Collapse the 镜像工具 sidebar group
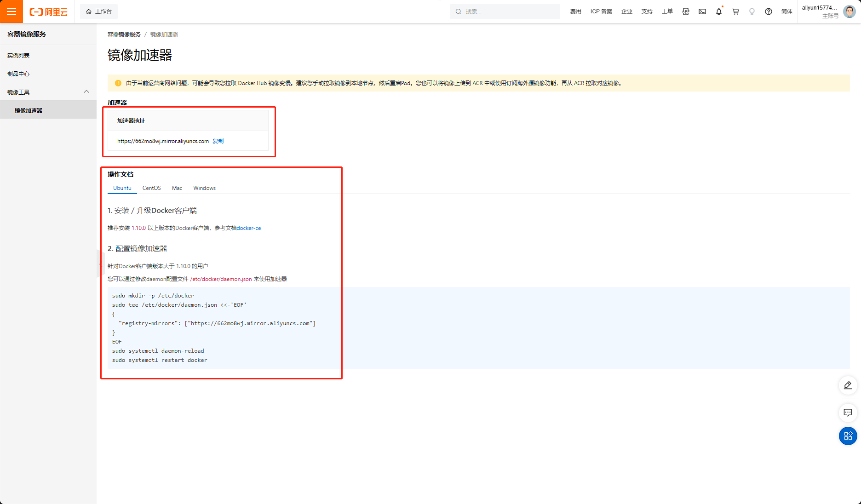This screenshot has height=504, width=861. 48,92
